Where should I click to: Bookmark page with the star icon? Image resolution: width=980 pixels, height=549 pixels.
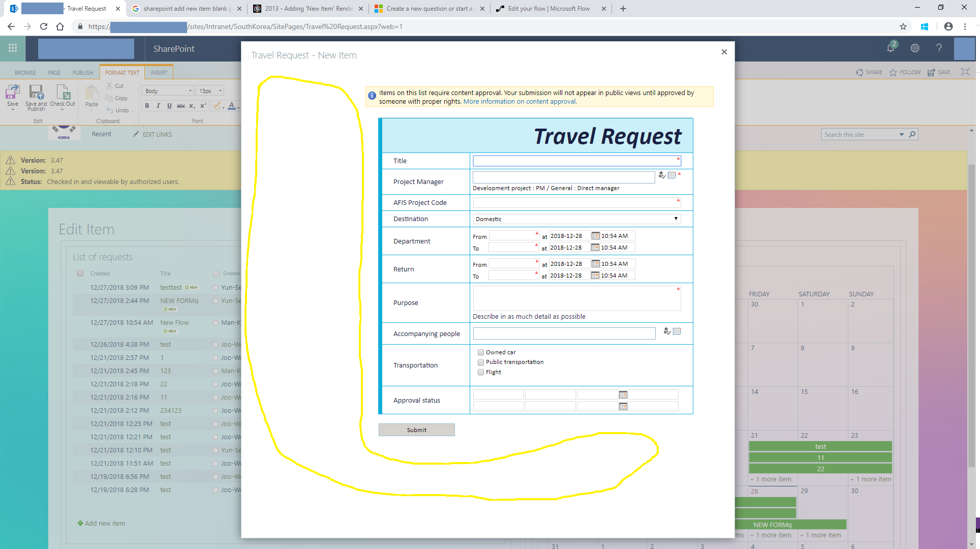(903, 26)
